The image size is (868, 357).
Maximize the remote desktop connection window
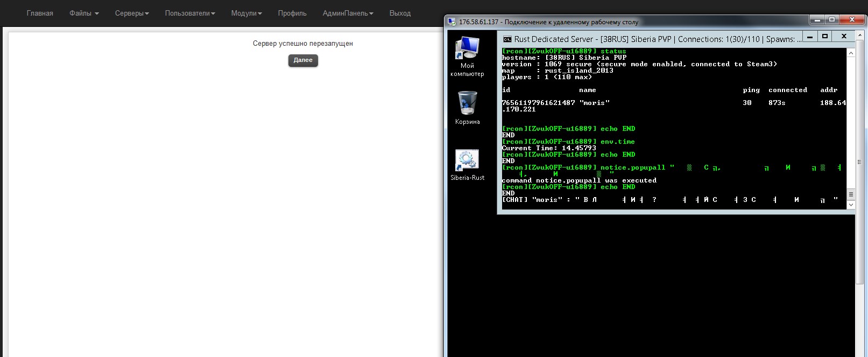(x=832, y=20)
